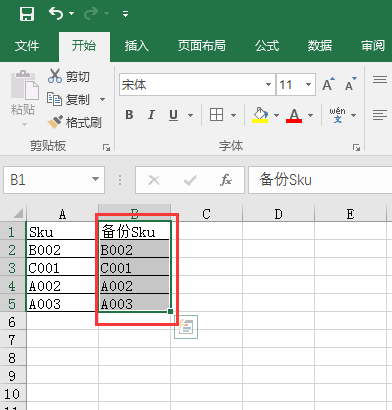Viewport: 392px width, 410px height.
Task: Click the wén phonetic guide icon
Action: [x=338, y=115]
